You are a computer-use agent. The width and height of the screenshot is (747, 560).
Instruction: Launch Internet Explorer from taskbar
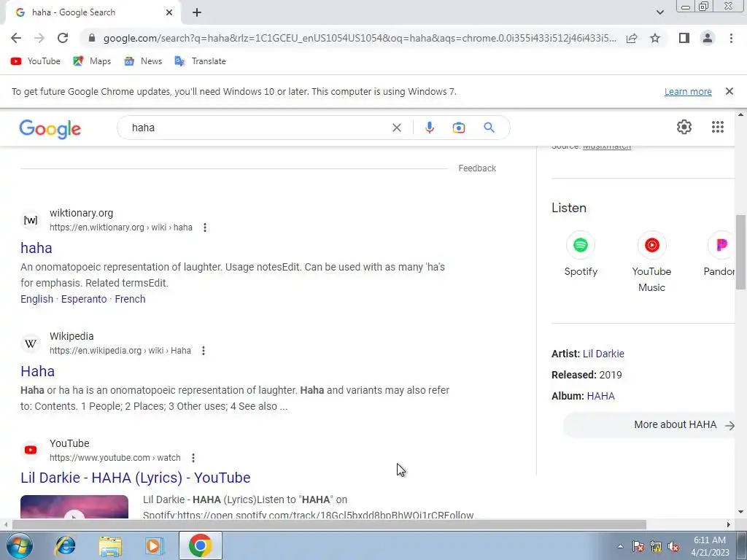65,545
